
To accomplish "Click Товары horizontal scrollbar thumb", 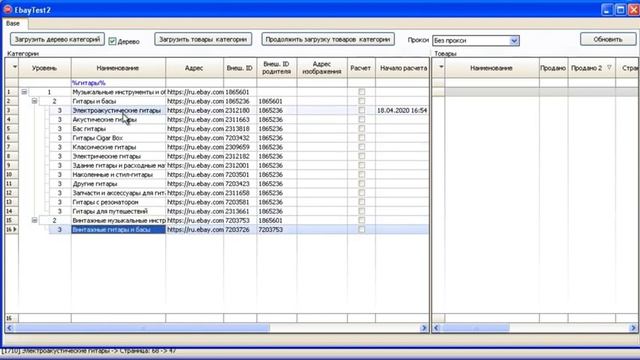I will tap(476, 328).
